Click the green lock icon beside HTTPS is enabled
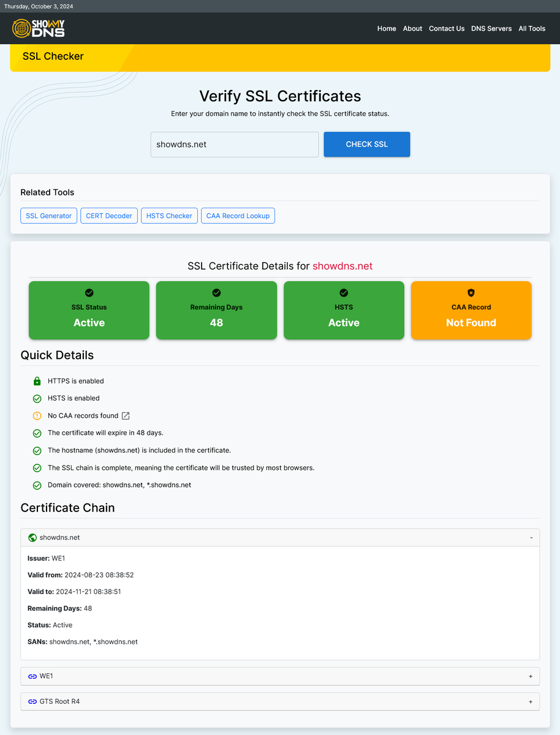This screenshot has width=560, height=735. [x=37, y=381]
